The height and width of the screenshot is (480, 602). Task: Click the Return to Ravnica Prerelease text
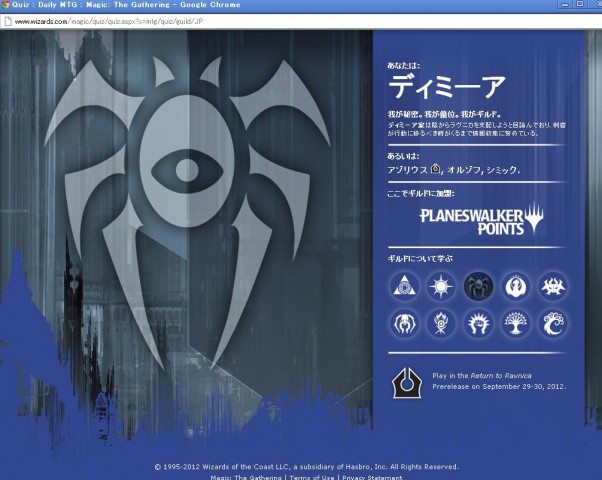coord(499,381)
